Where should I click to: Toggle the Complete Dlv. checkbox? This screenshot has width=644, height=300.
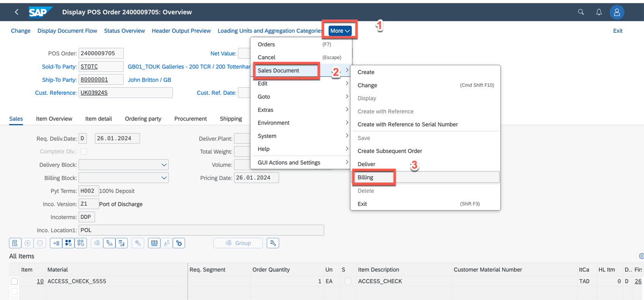(x=83, y=151)
